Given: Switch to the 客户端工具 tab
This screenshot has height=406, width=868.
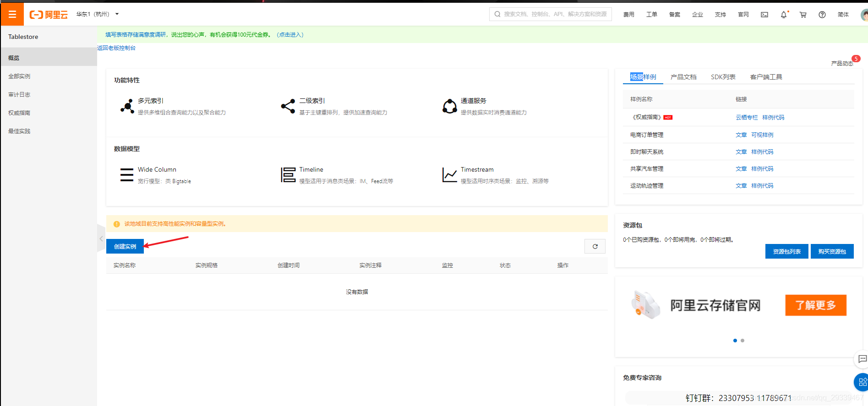Looking at the screenshot, I should [x=766, y=77].
